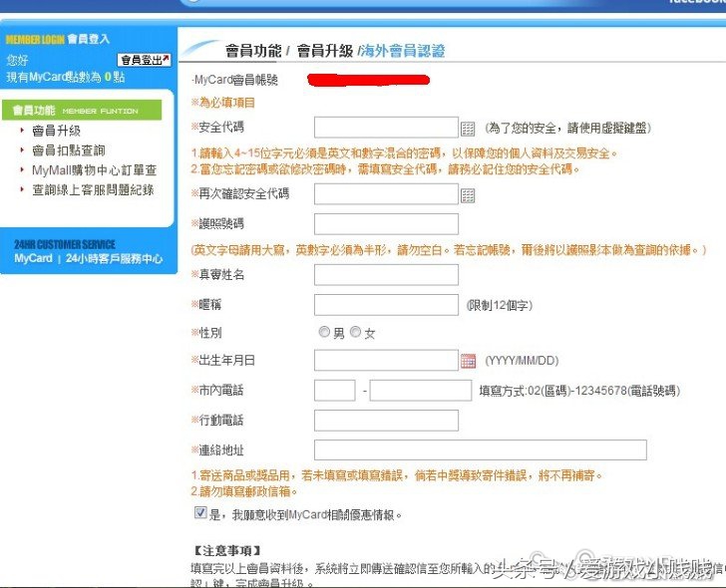
Task: Click the 市內電話 area code field
Action: coord(335,391)
